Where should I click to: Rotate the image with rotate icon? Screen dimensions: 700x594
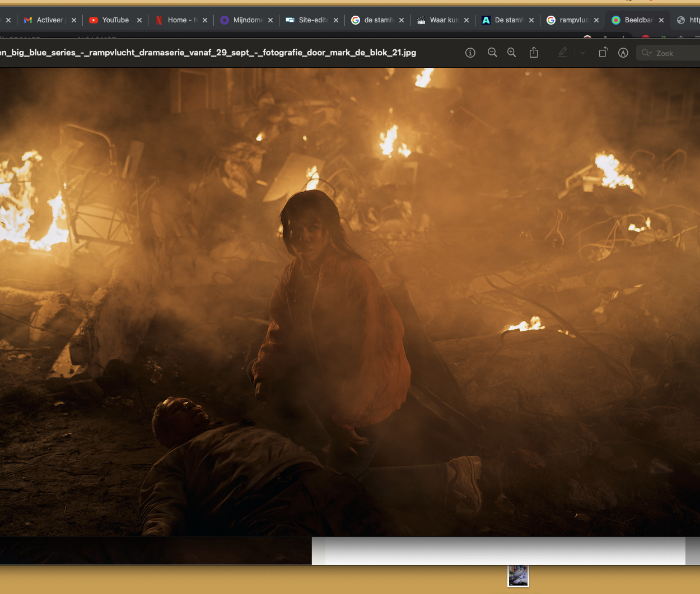click(x=603, y=53)
